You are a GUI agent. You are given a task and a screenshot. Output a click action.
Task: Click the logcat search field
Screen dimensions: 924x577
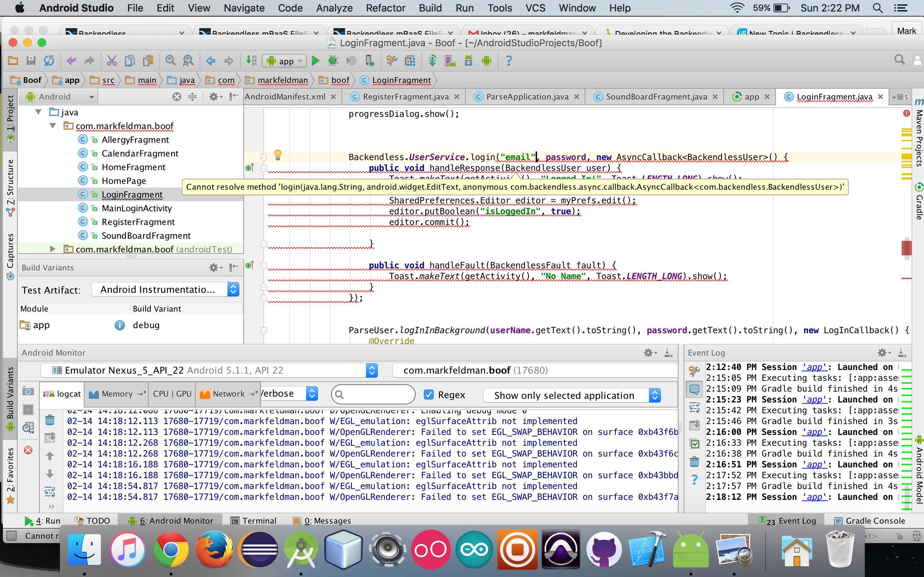click(376, 395)
